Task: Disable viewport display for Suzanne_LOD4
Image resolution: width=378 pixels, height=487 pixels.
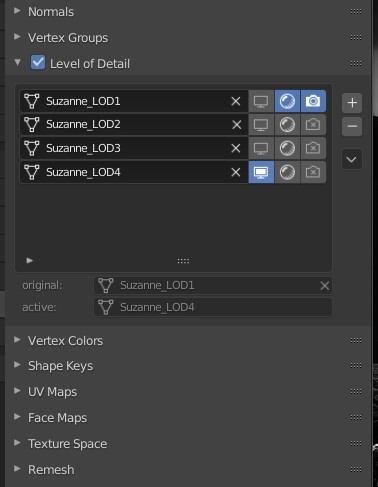Action: click(261, 172)
